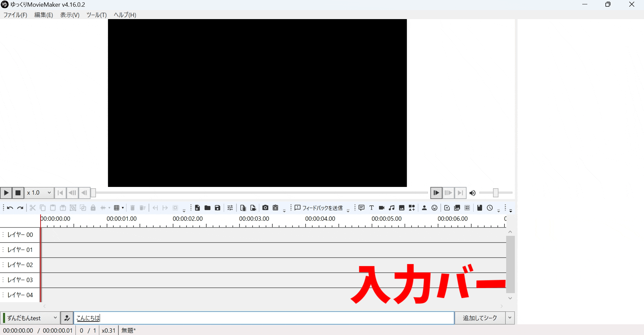Open the character edit icon beside ずんだもんtest
The height and width of the screenshot is (335, 644).
tap(67, 318)
